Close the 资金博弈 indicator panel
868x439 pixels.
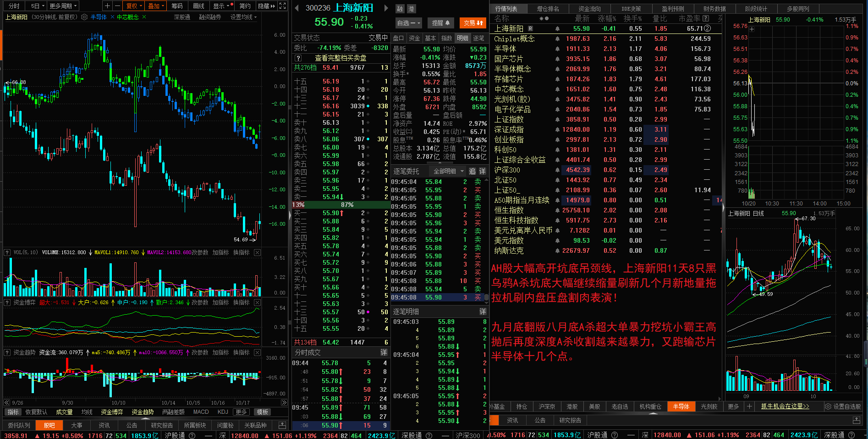[257, 302]
